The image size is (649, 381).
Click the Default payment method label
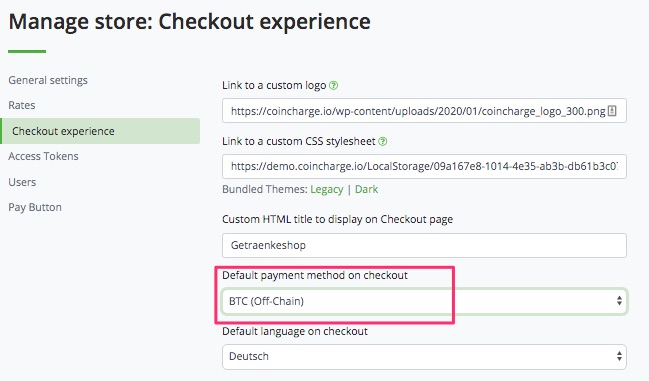click(x=315, y=276)
